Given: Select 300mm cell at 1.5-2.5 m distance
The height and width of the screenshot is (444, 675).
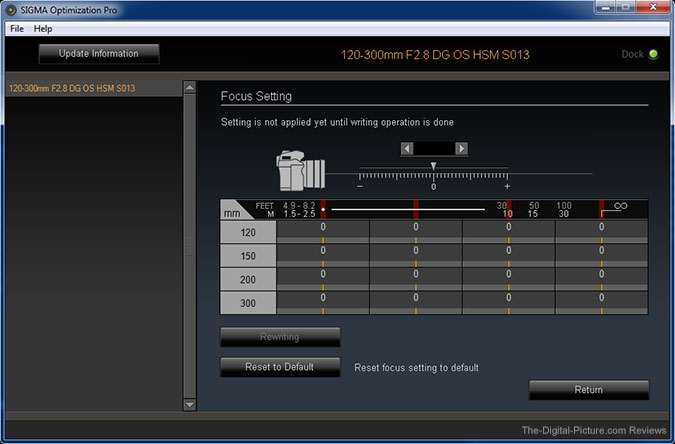Looking at the screenshot, I should coord(323,303).
